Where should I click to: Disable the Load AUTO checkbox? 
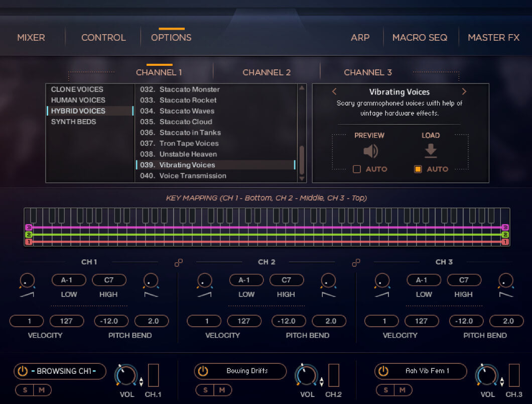418,169
